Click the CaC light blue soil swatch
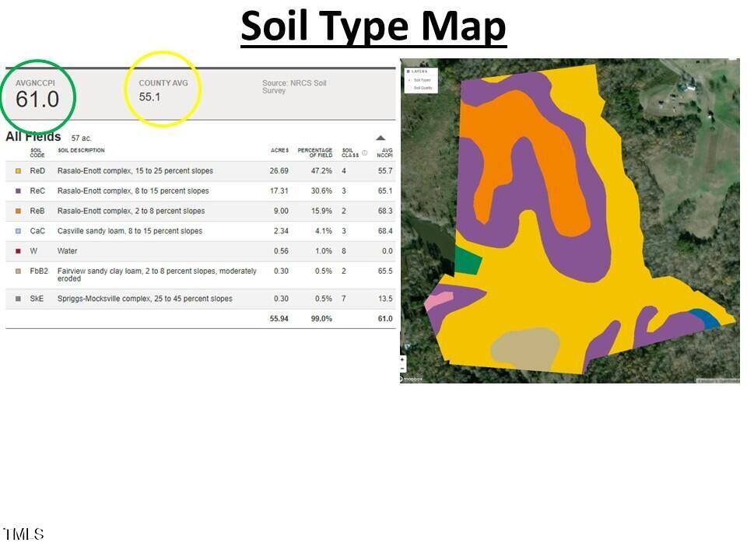Viewport: 747px width, 560px height. tap(18, 232)
